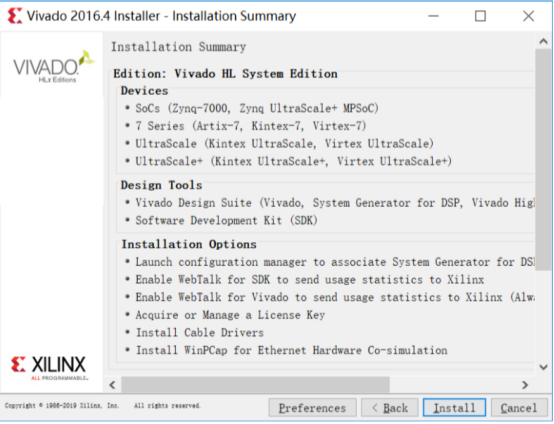Click the horizontal scrollbar left arrow
This screenshot has width=554, height=424.
(113, 384)
